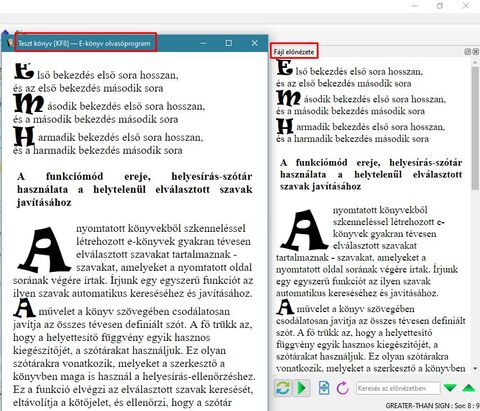Screen dimensions: 480x411
Task: Click large drop cap 'A' in the viewer window
Action: point(44,249)
